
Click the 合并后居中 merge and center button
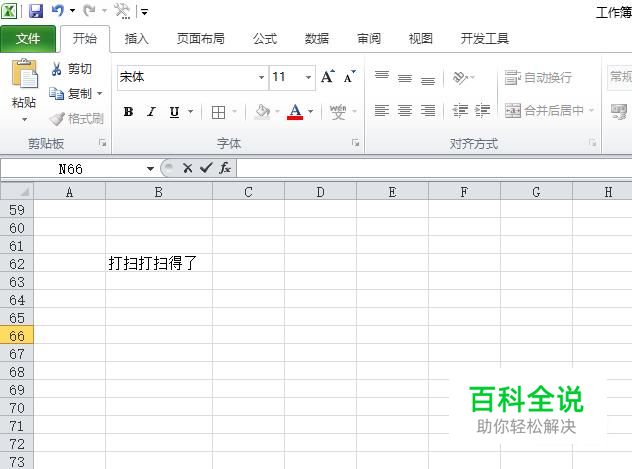tap(545, 110)
